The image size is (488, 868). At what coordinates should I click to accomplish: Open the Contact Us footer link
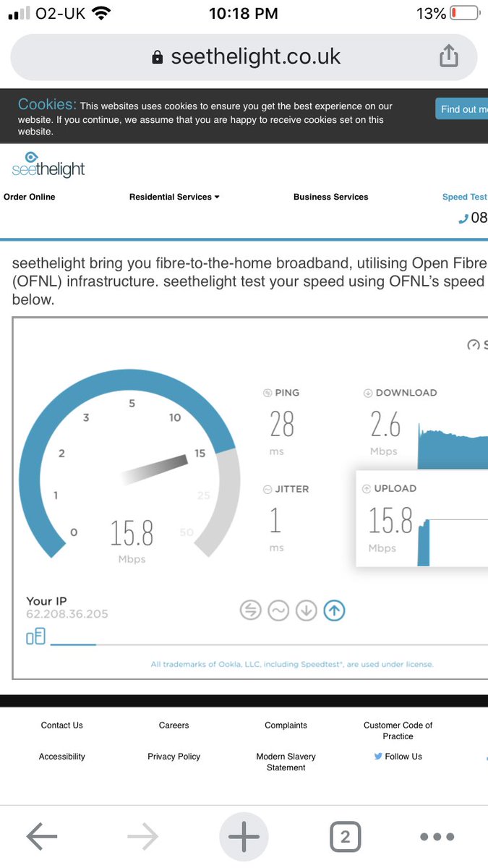(62, 726)
